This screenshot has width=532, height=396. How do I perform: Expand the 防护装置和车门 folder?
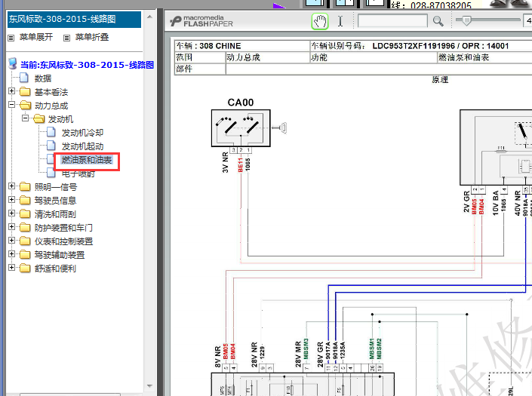(11, 227)
